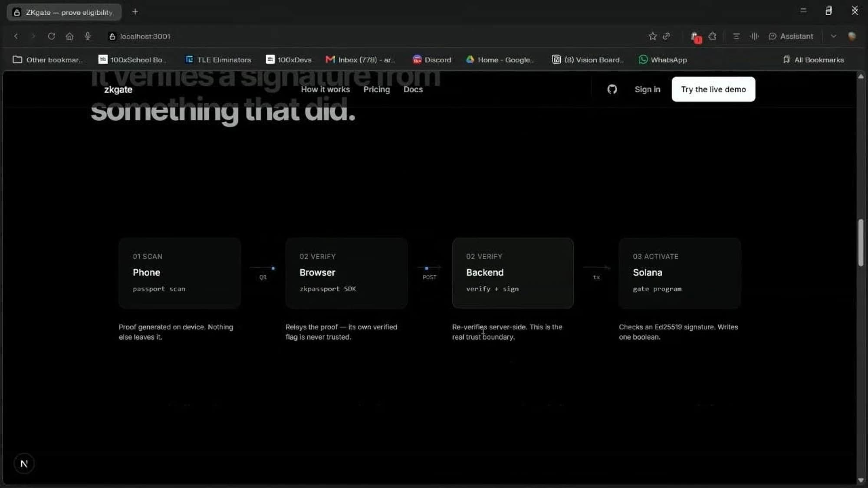Click the text "Checks an Ed25519 signature. Writes one boolean."
The width and height of the screenshot is (868, 488).
click(x=678, y=332)
